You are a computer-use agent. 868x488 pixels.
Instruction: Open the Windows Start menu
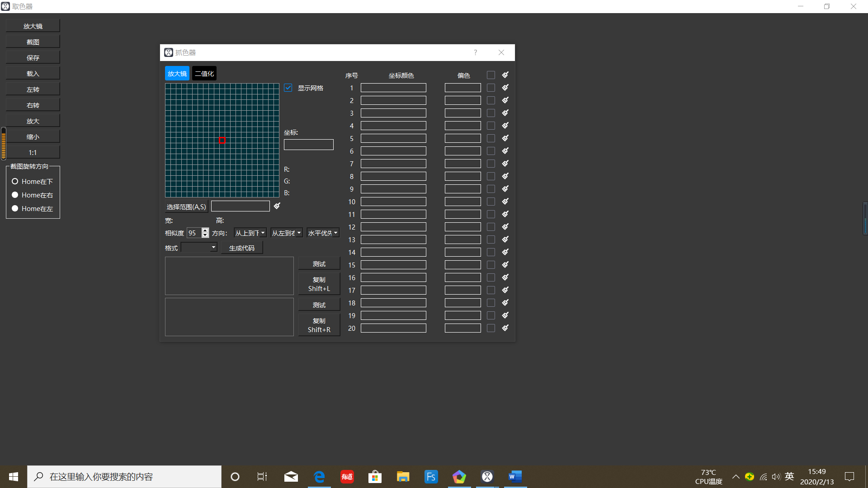coord(14,477)
